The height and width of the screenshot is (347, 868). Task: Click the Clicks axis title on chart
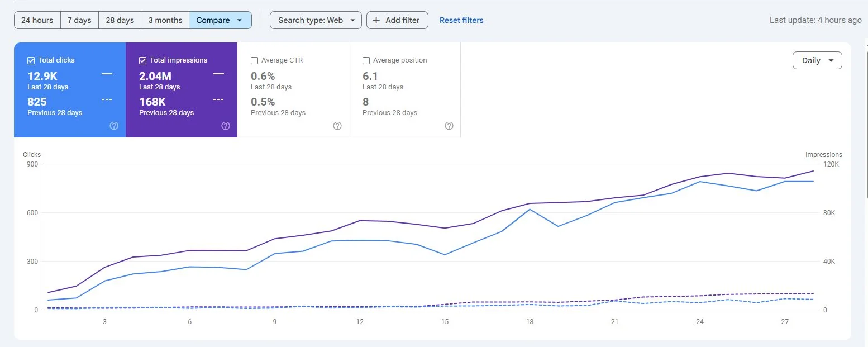coord(32,155)
